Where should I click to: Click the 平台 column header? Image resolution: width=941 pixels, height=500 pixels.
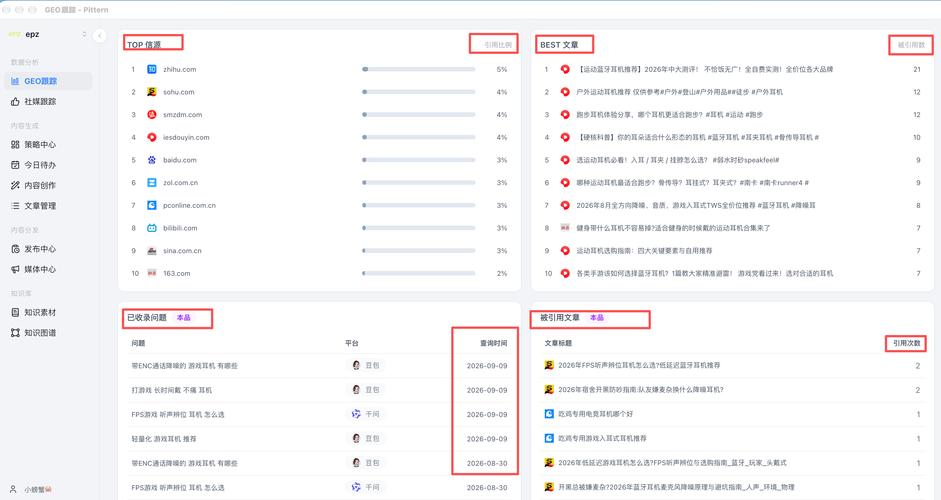pos(352,343)
